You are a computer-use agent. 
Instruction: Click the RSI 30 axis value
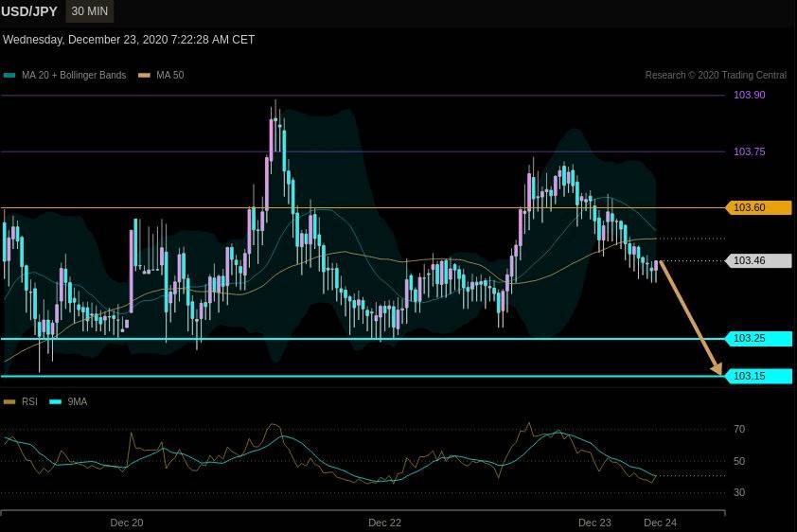[739, 492]
